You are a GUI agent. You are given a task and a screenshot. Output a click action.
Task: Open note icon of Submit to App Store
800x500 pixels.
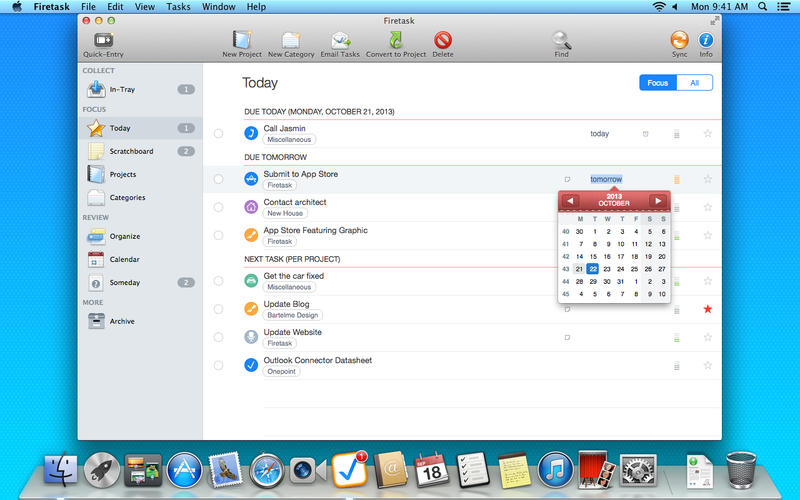[567, 179]
